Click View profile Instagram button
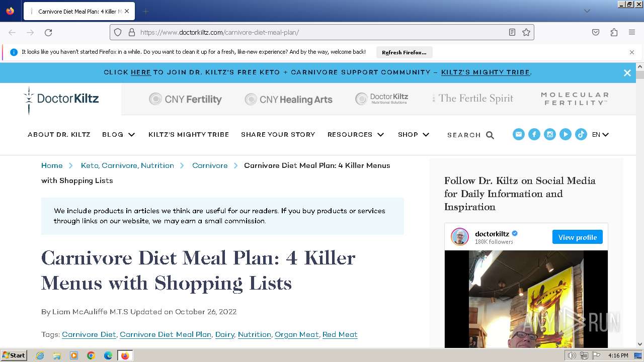644x362 pixels. pyautogui.click(x=577, y=237)
